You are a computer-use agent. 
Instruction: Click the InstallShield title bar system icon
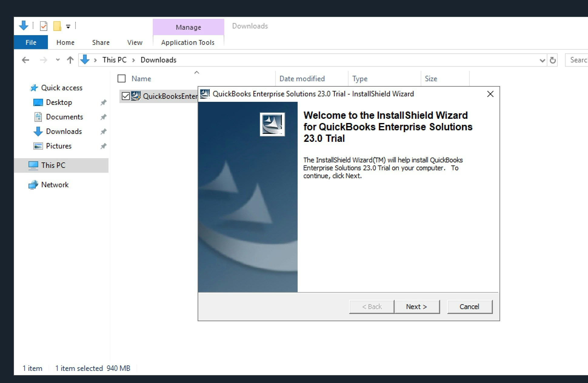[205, 94]
